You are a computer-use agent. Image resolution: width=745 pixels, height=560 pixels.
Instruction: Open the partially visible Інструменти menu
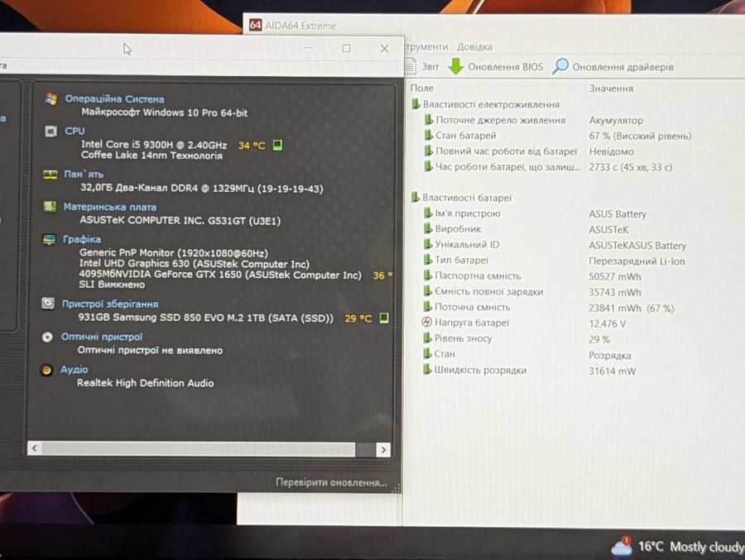[x=426, y=47]
